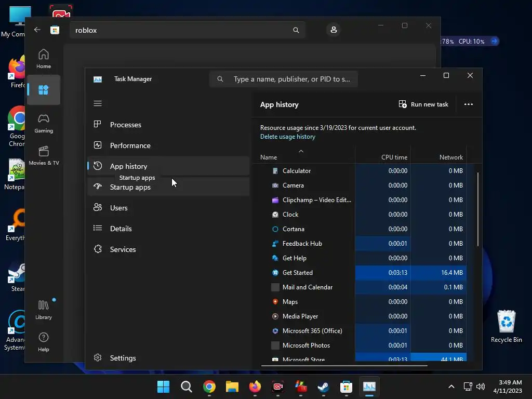Click the Feedback Hub icon
Image resolution: width=532 pixels, height=399 pixels.
point(275,244)
